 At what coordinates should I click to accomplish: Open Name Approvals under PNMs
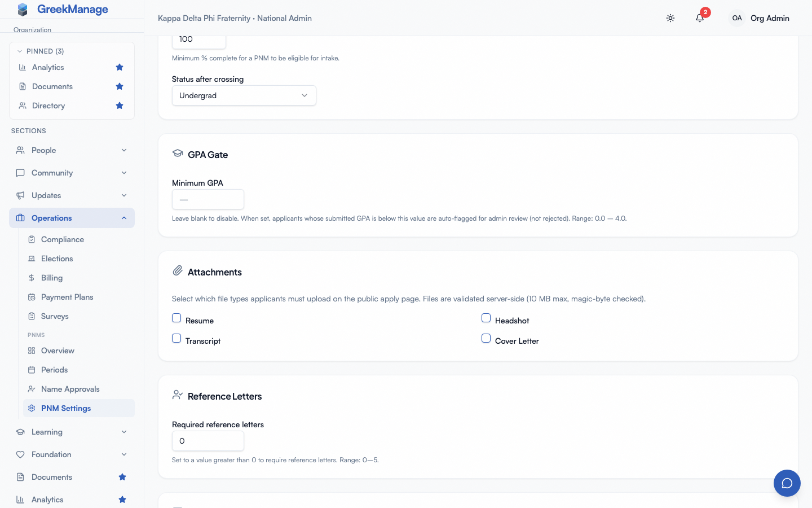(79, 389)
